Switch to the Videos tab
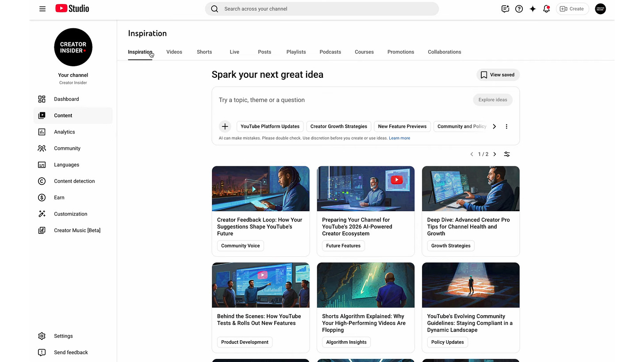The image size is (644, 362). [x=174, y=52]
